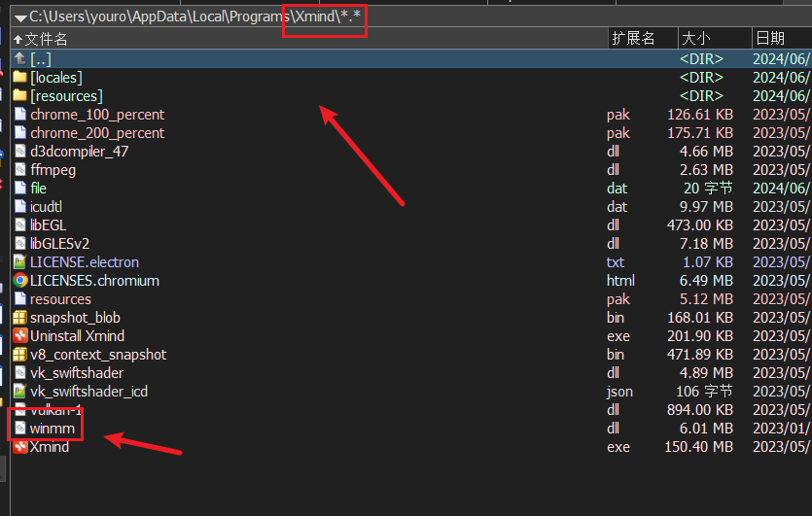Viewport: 812px width, 516px height.
Task: Sort by the 日期 column header
Action: [x=770, y=39]
